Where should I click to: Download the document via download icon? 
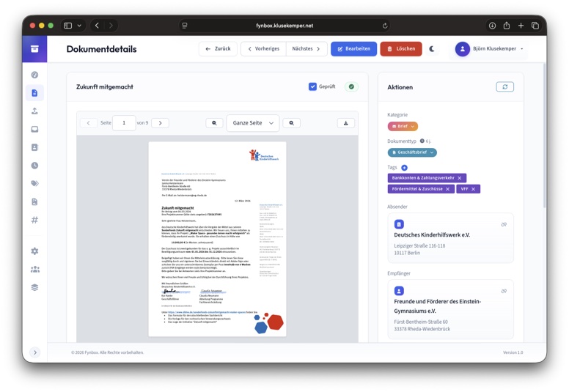click(346, 123)
